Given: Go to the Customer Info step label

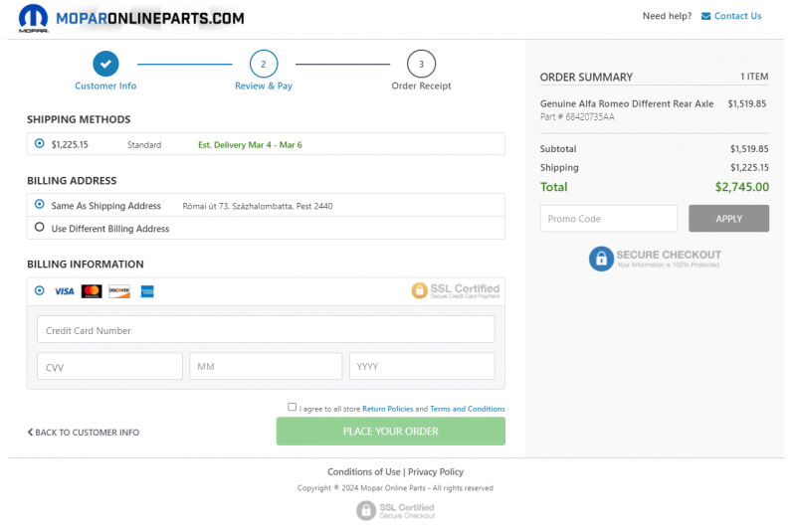Looking at the screenshot, I should click(x=105, y=87).
